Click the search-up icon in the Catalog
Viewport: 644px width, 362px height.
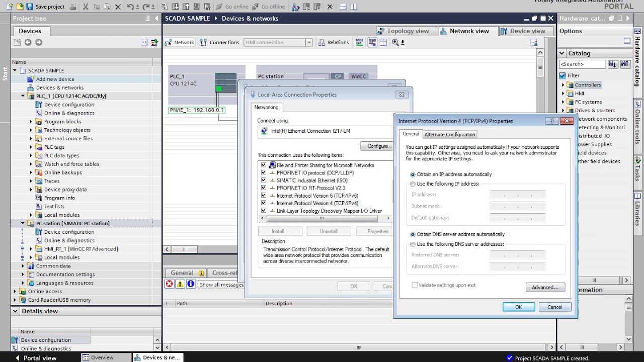point(624,64)
